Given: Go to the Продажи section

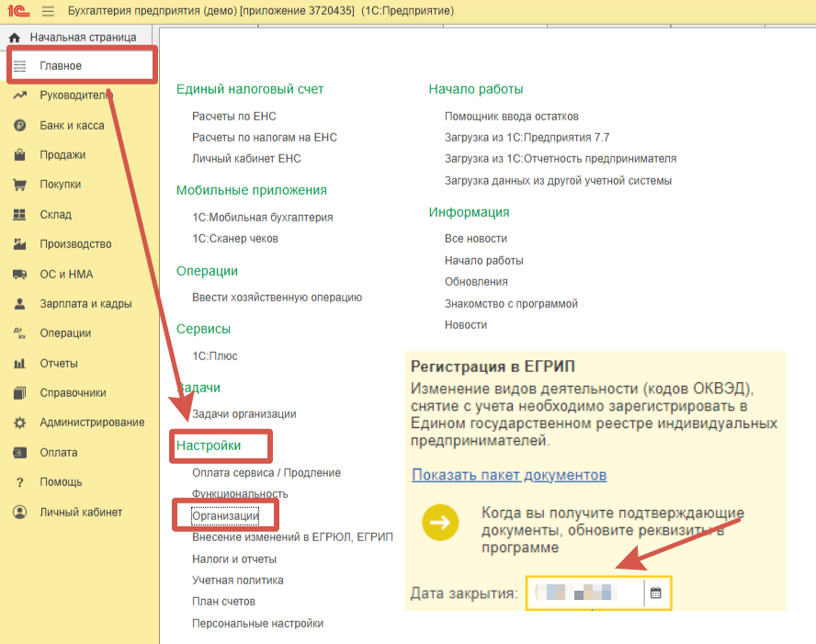Looking at the screenshot, I should [x=62, y=155].
